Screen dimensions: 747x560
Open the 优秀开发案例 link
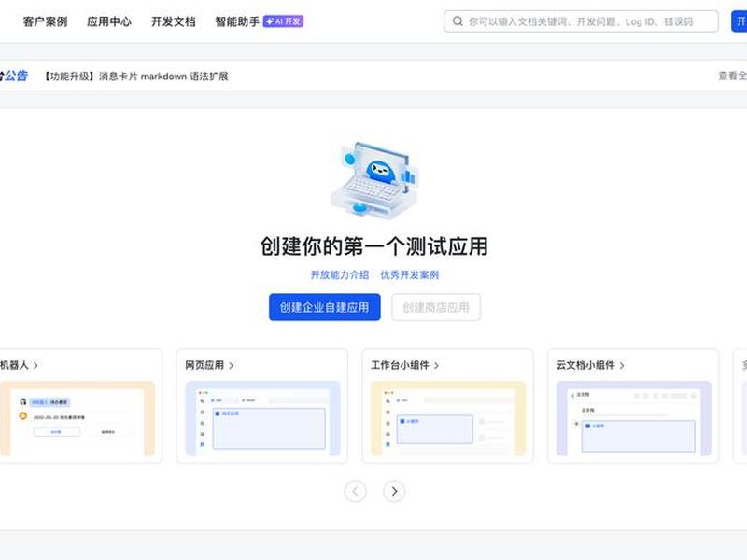(x=410, y=274)
